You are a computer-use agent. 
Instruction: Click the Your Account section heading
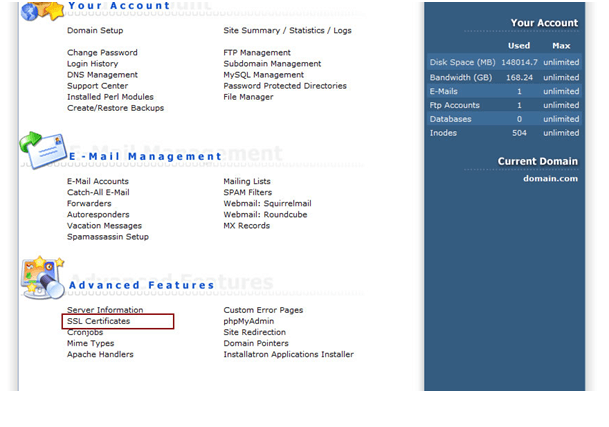tap(119, 6)
